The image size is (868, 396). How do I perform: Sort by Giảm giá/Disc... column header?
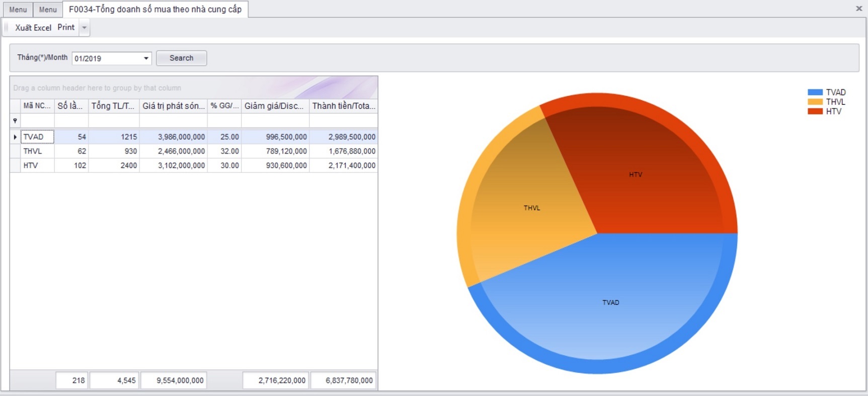coord(275,106)
